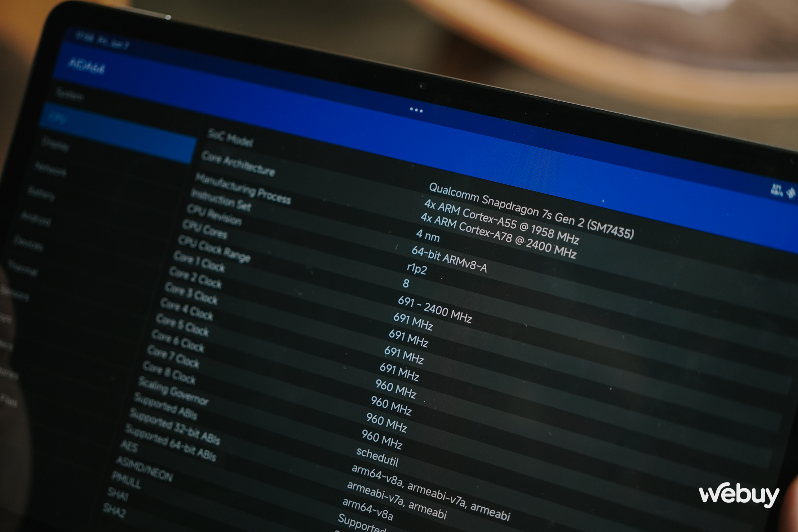Open the Devices sidebar section
The height and width of the screenshot is (532, 798).
pyautogui.click(x=28, y=244)
